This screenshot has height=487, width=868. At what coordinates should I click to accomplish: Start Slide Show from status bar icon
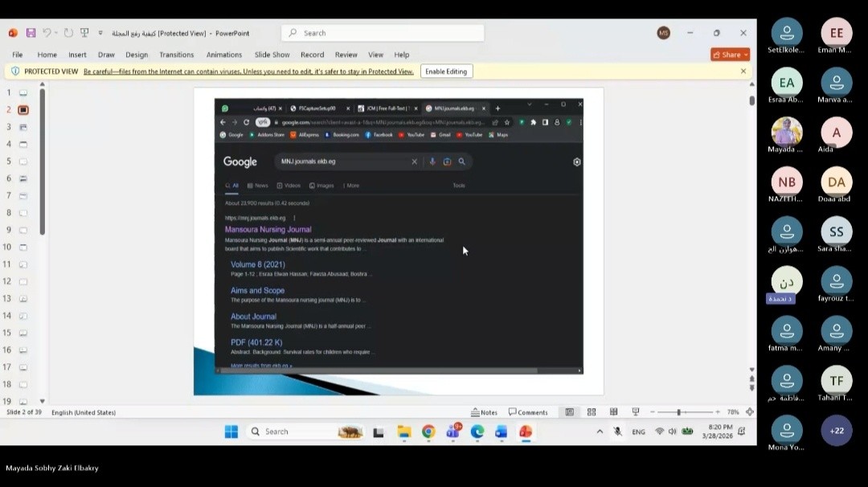tap(636, 412)
